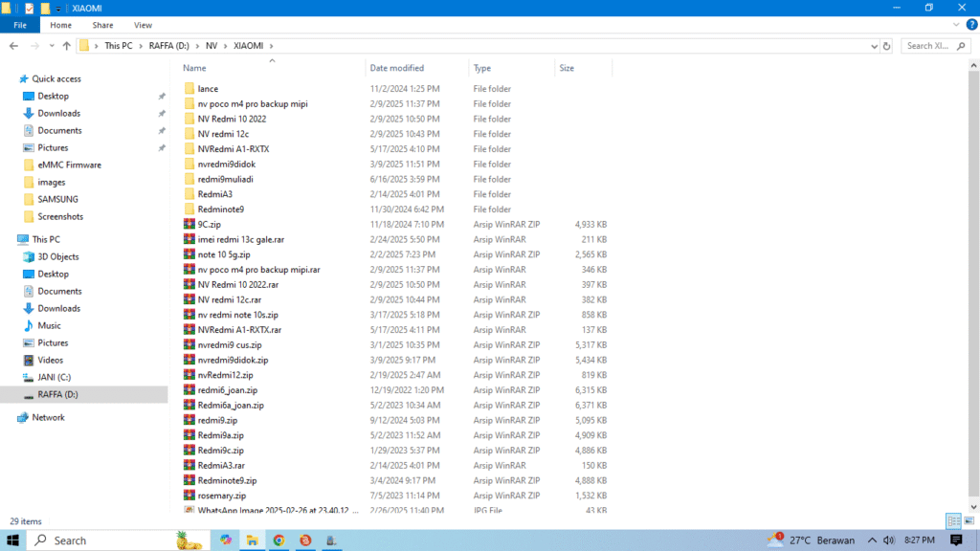This screenshot has width=980, height=551.
Task: Open recent locations dropdown arrow
Action: pyautogui.click(x=52, y=46)
